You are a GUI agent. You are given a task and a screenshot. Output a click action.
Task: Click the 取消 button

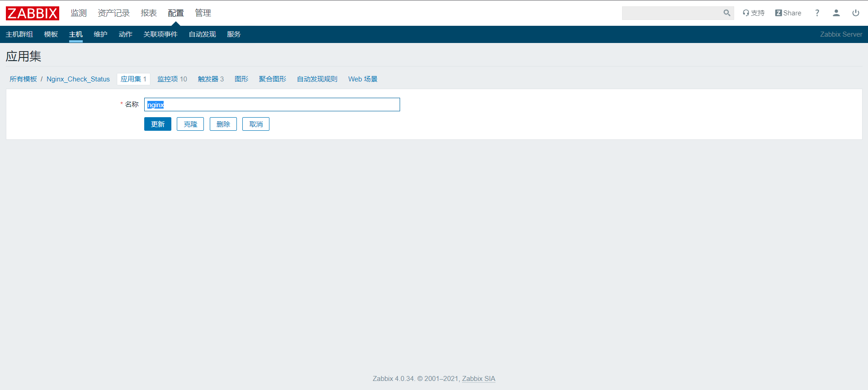256,124
